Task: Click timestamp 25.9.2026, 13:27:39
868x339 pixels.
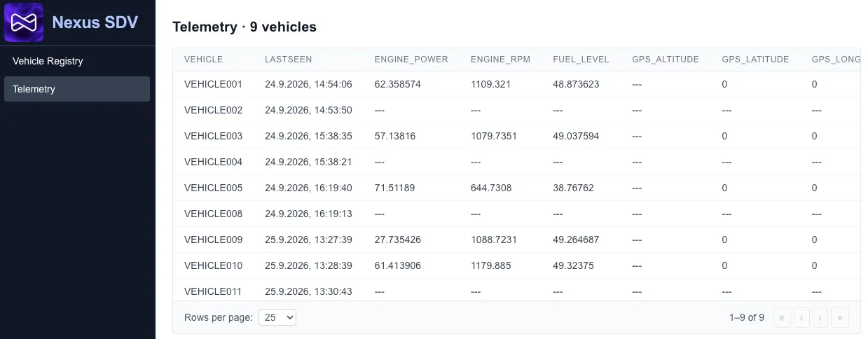Action: (x=308, y=240)
